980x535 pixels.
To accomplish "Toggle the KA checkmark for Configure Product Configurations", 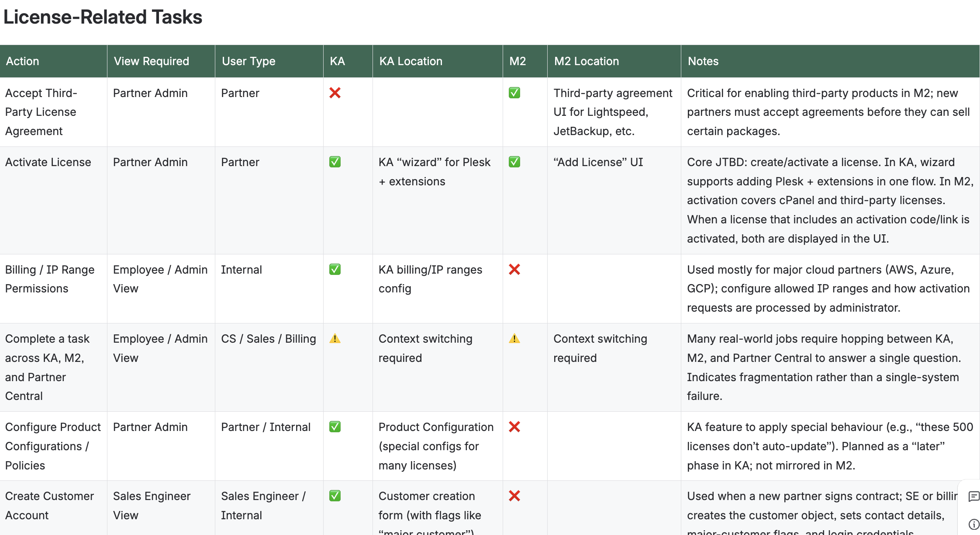I will [x=335, y=427].
